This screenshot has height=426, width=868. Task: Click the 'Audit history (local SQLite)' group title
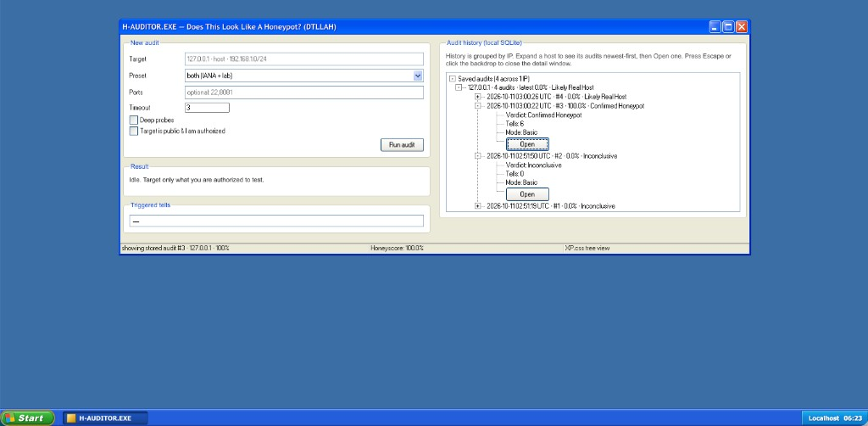coord(484,42)
